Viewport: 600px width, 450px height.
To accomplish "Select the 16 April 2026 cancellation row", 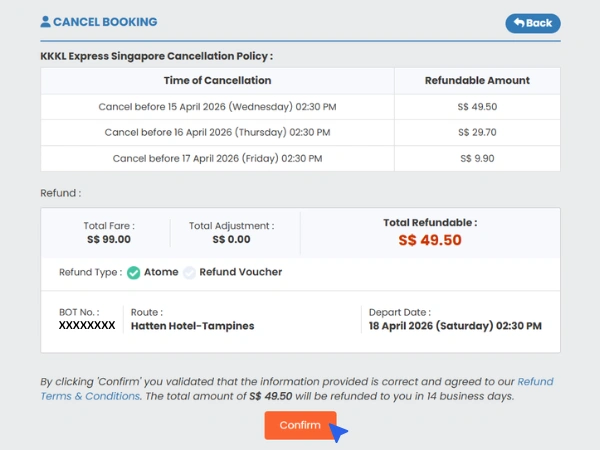I will (217, 132).
